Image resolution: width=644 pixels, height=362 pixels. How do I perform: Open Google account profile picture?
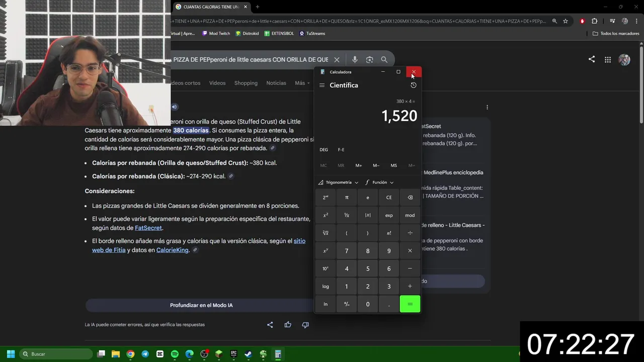pos(624,60)
